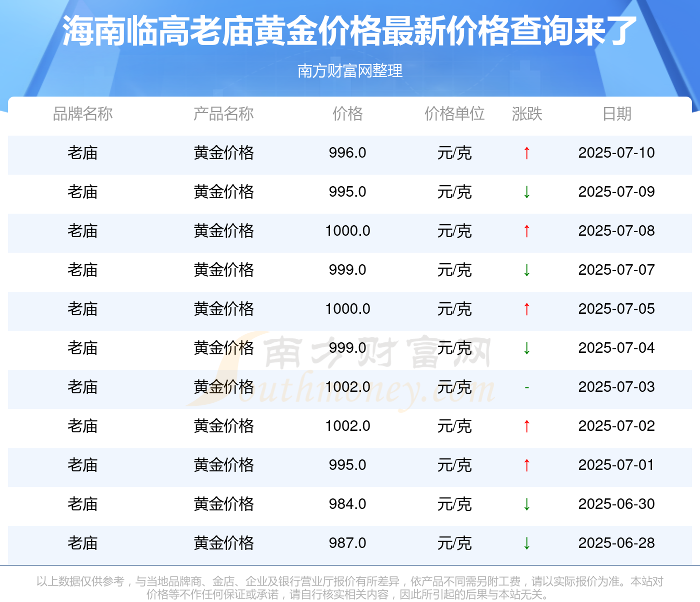Click the red up arrow for 2025-07-05
Viewport: 700px width, 602px height.
tap(526, 309)
